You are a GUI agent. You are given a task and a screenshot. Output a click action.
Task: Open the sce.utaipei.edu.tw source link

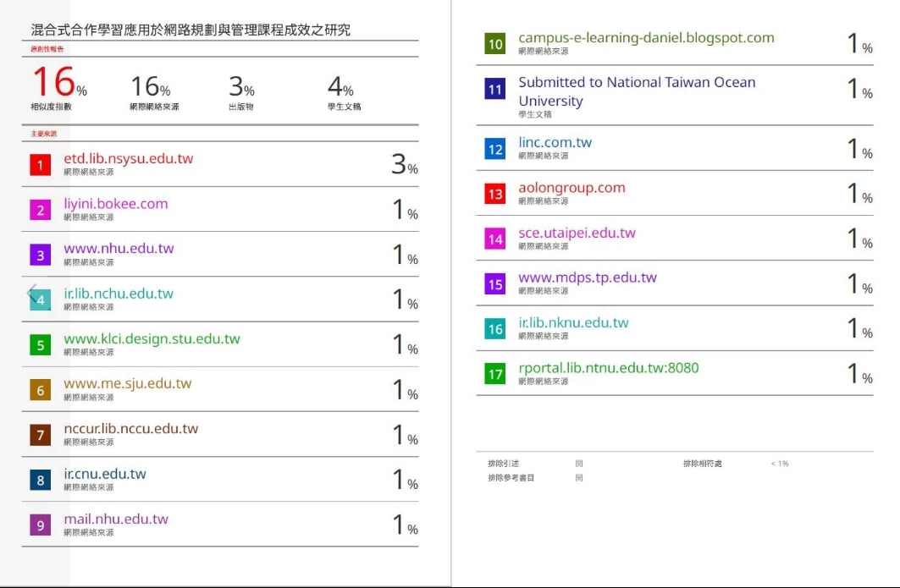(x=577, y=233)
